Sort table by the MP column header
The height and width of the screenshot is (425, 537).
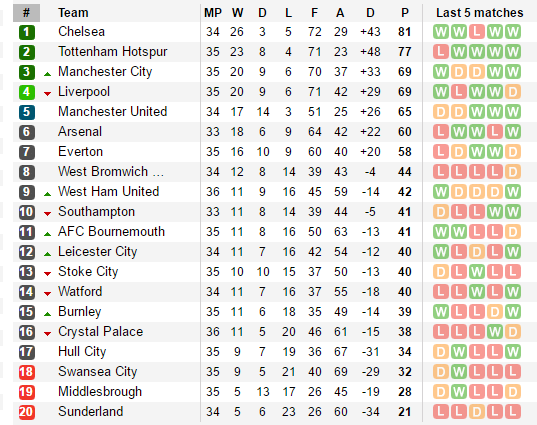(213, 13)
